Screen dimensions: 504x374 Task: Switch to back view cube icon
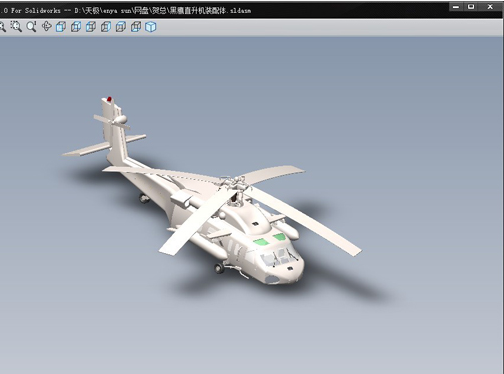point(76,27)
